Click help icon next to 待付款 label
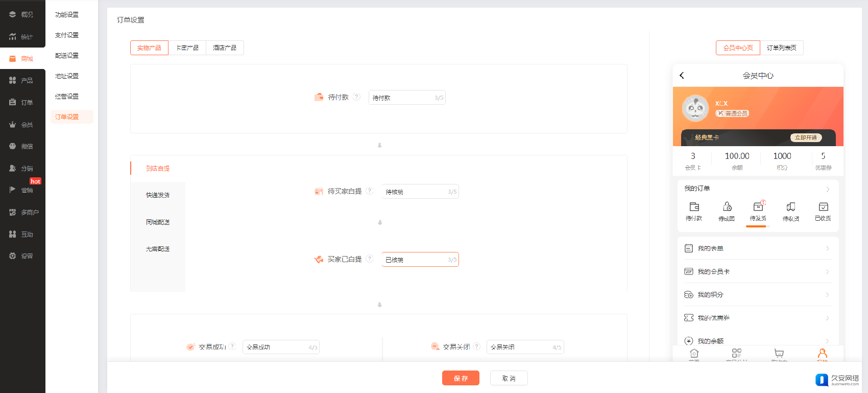868x393 pixels. [357, 97]
